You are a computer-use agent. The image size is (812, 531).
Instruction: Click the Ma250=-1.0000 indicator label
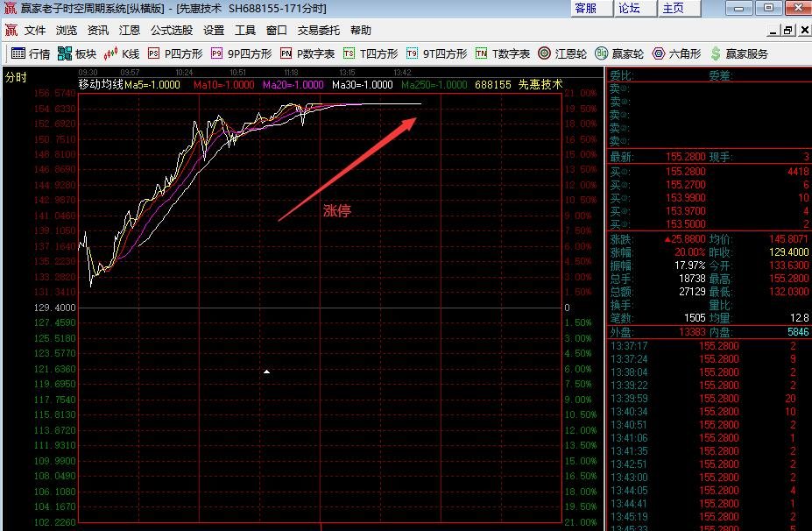pos(434,84)
